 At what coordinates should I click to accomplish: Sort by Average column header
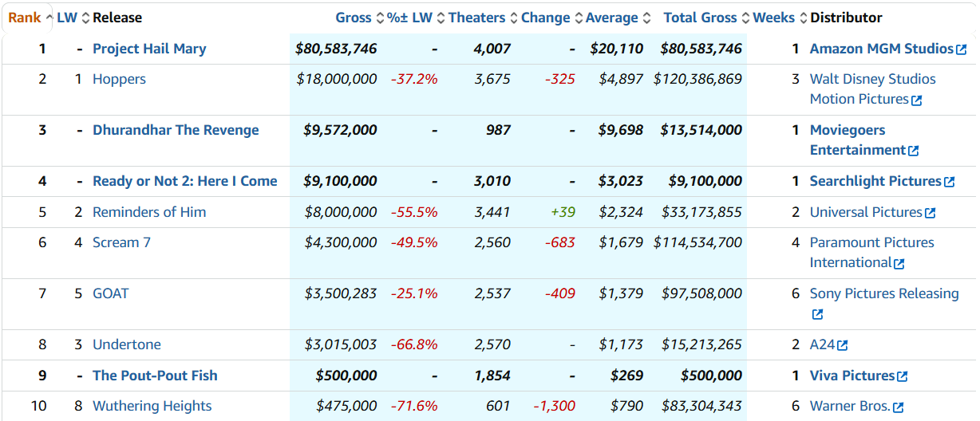tap(611, 18)
